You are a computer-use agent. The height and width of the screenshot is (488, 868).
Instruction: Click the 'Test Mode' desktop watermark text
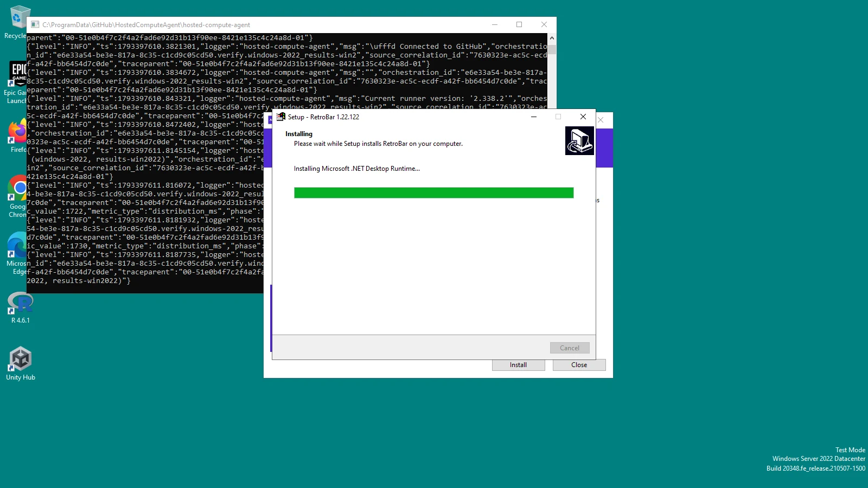850,450
